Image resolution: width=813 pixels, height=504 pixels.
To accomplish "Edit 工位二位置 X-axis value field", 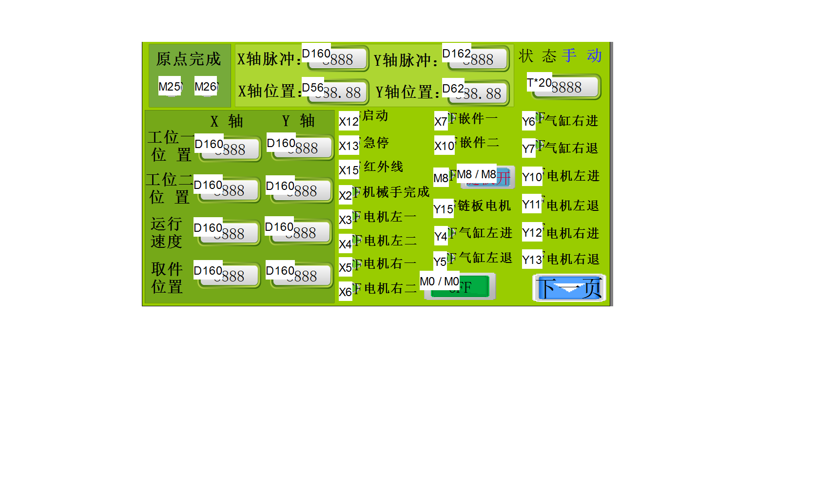I will (229, 190).
